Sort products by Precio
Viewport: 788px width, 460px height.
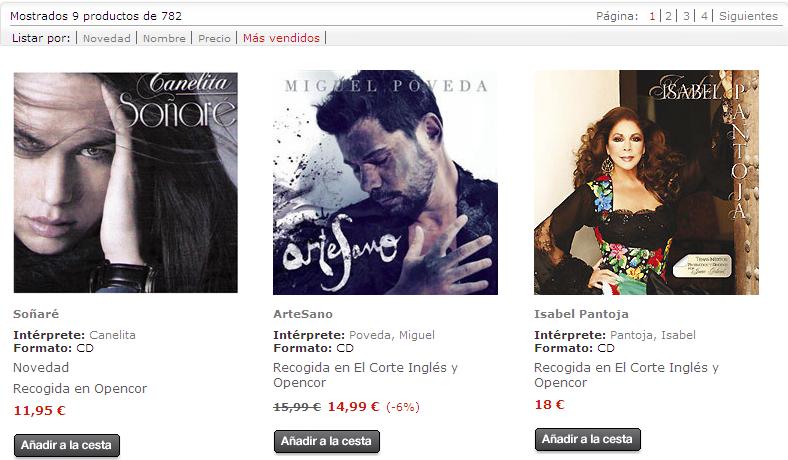point(214,38)
